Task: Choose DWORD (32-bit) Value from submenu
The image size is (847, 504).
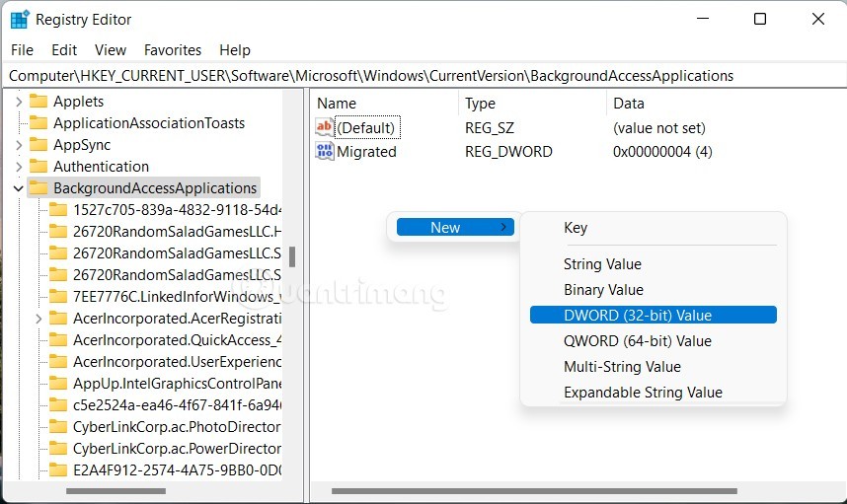Action: click(637, 316)
